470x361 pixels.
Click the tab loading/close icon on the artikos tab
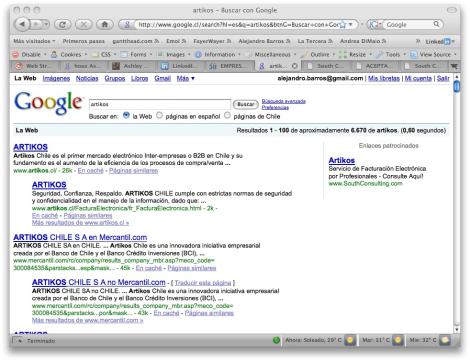tap(295, 66)
